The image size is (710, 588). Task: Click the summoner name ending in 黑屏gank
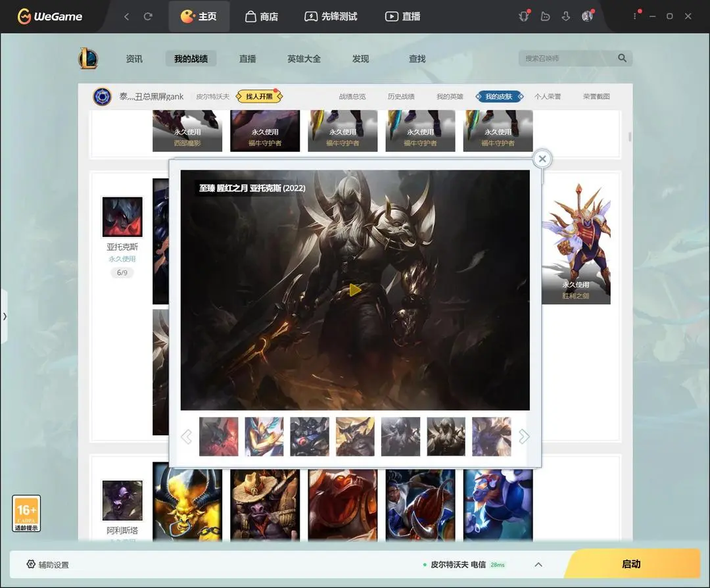click(151, 97)
